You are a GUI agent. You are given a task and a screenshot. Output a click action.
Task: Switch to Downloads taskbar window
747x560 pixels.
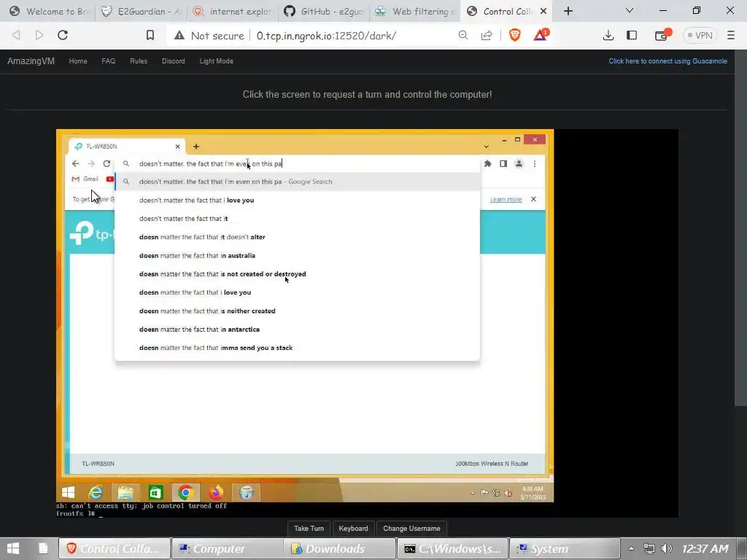point(339,548)
